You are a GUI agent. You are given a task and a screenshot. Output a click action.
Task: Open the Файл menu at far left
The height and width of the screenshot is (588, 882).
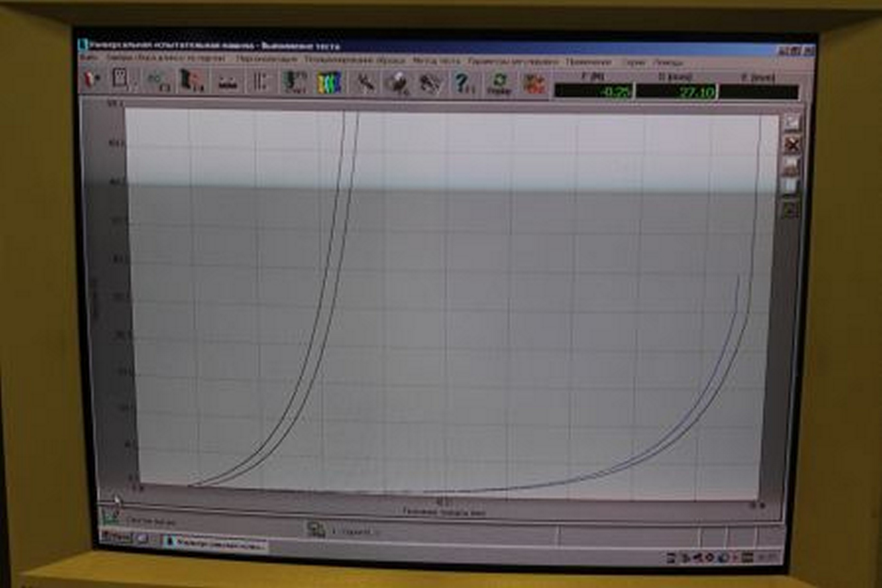[x=89, y=57]
